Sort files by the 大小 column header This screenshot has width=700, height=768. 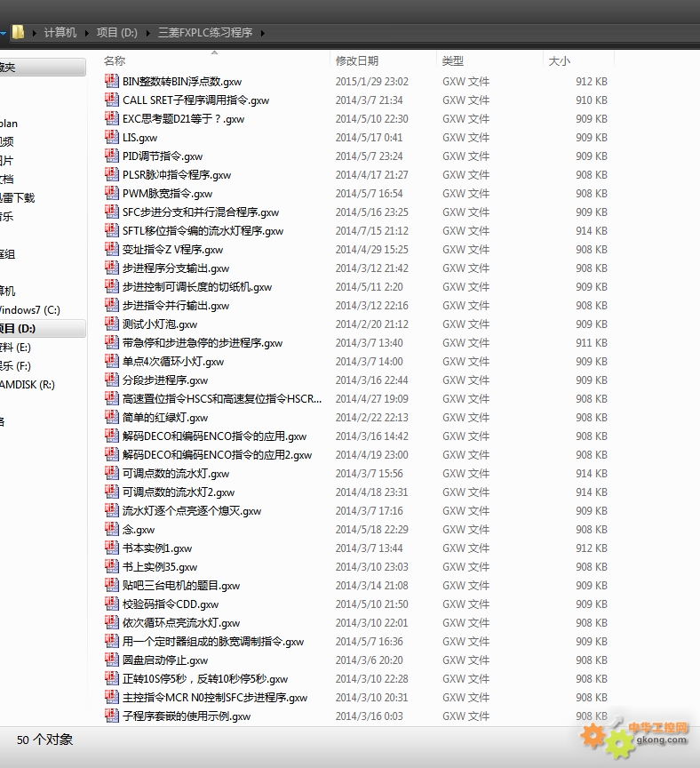tap(560, 60)
